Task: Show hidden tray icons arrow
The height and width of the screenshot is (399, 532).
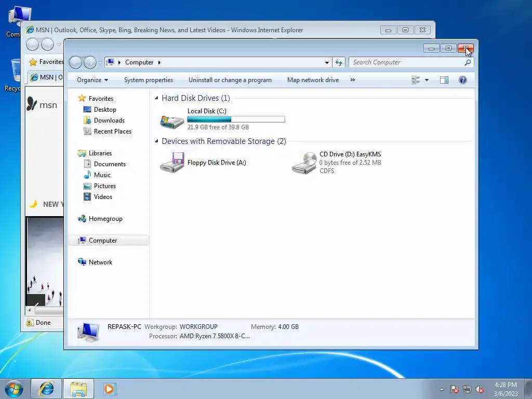Action: [x=442, y=389]
